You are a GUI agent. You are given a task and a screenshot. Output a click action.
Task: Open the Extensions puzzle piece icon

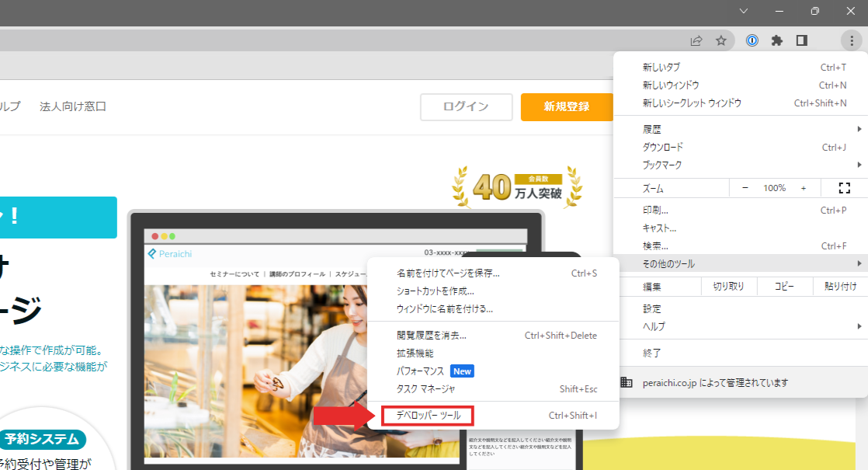[x=777, y=40]
